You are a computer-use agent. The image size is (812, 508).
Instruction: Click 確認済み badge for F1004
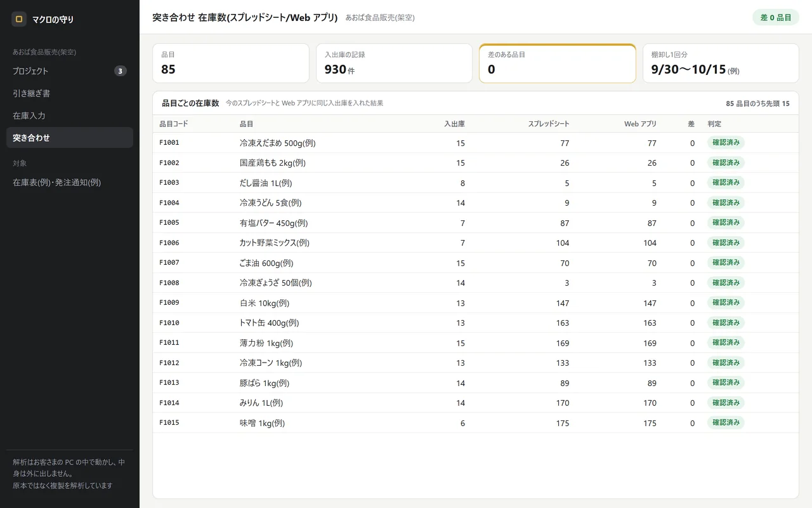coord(726,203)
